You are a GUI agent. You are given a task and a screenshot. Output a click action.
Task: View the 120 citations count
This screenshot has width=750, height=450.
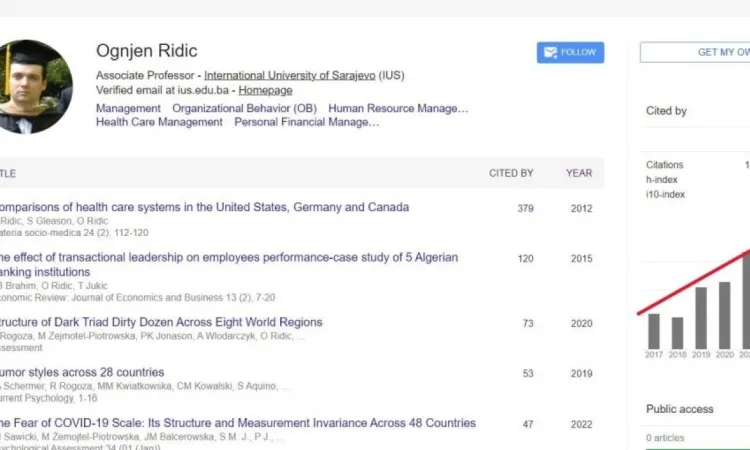[525, 259]
